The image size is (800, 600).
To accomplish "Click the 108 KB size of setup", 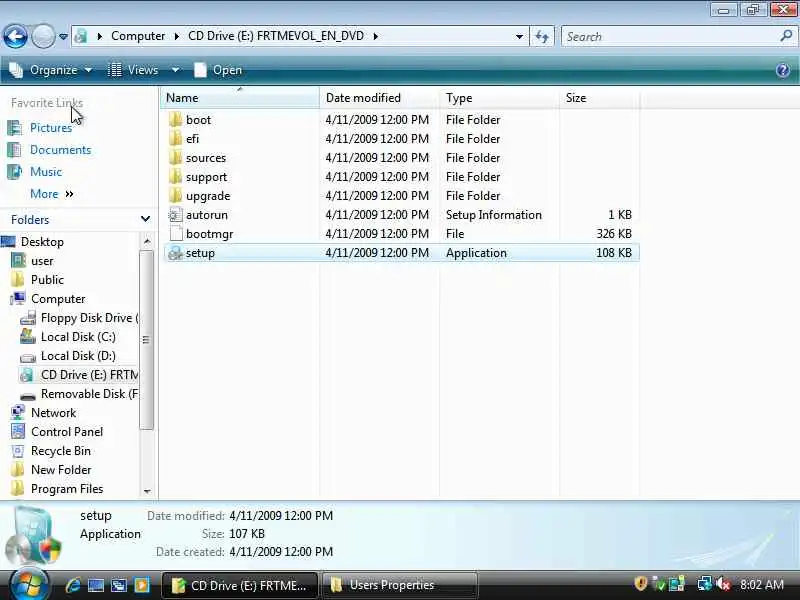I will coord(614,253).
